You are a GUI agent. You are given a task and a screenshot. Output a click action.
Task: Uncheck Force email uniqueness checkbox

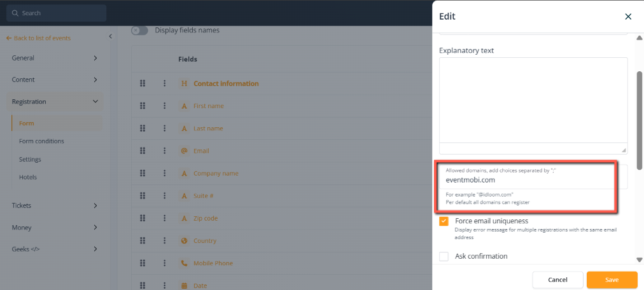pos(444,221)
